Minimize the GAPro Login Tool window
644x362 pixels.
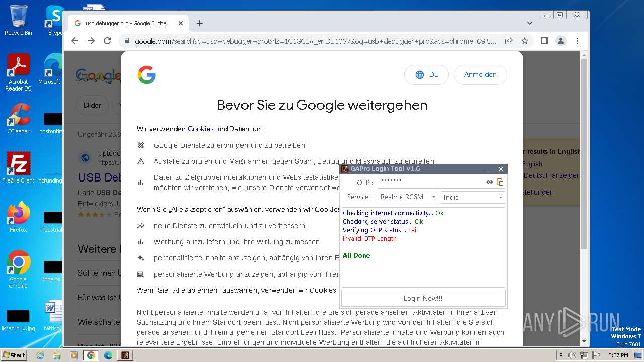(486, 169)
